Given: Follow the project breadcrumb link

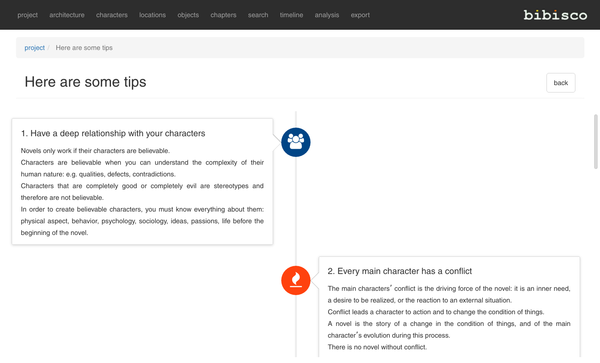Looking at the screenshot, I should pos(34,48).
